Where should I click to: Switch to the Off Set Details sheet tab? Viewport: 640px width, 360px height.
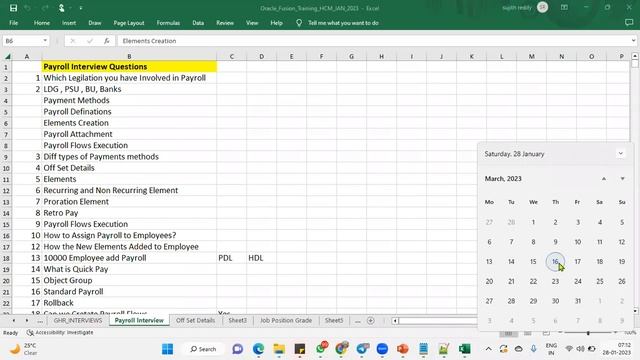tap(195, 320)
